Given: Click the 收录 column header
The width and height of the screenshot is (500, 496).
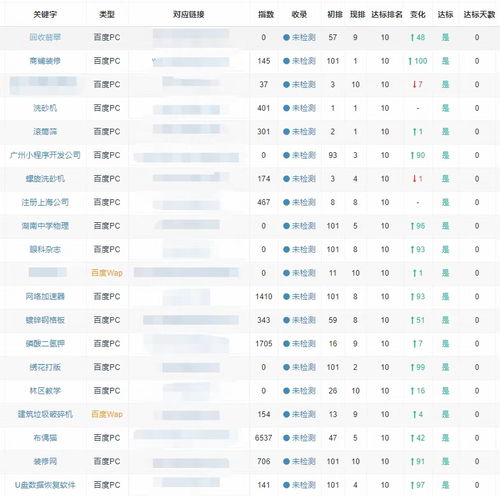Looking at the screenshot, I should (299, 15).
